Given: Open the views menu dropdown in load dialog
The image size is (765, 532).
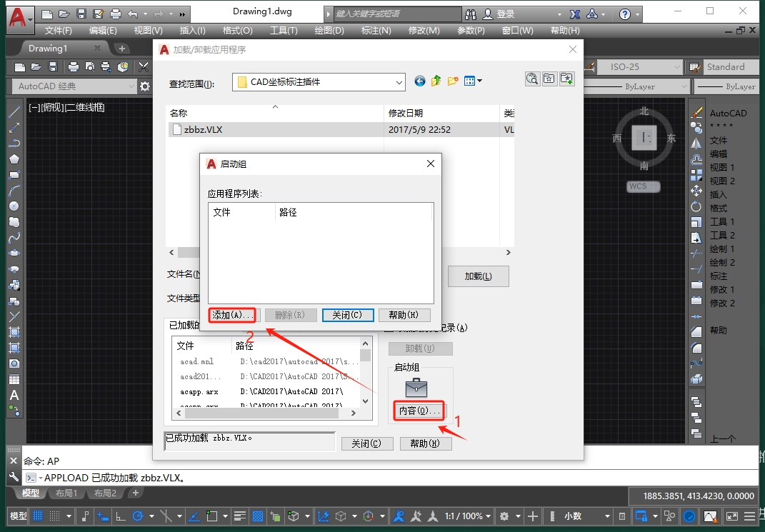Looking at the screenshot, I should (x=480, y=81).
